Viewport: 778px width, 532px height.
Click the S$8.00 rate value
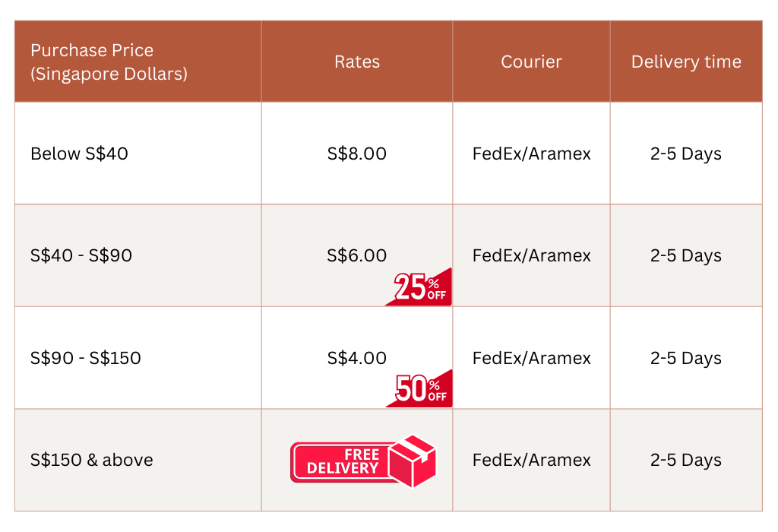(357, 154)
